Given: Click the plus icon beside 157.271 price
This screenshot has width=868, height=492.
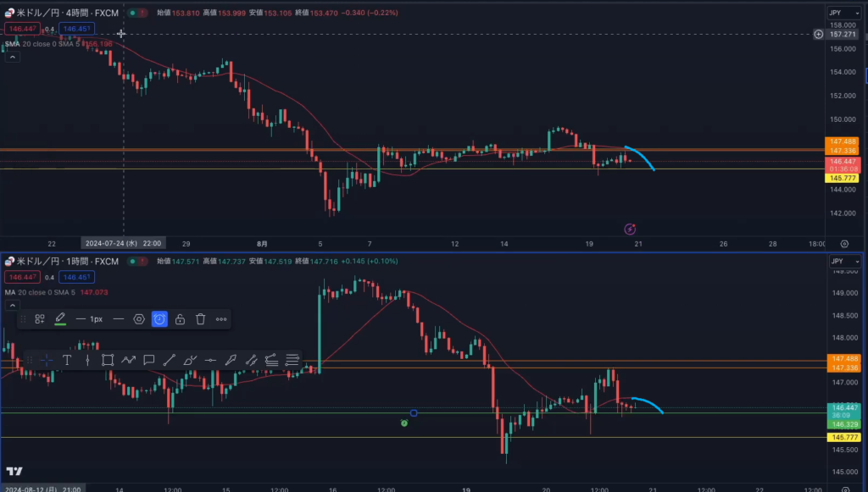Looking at the screenshot, I should (818, 34).
